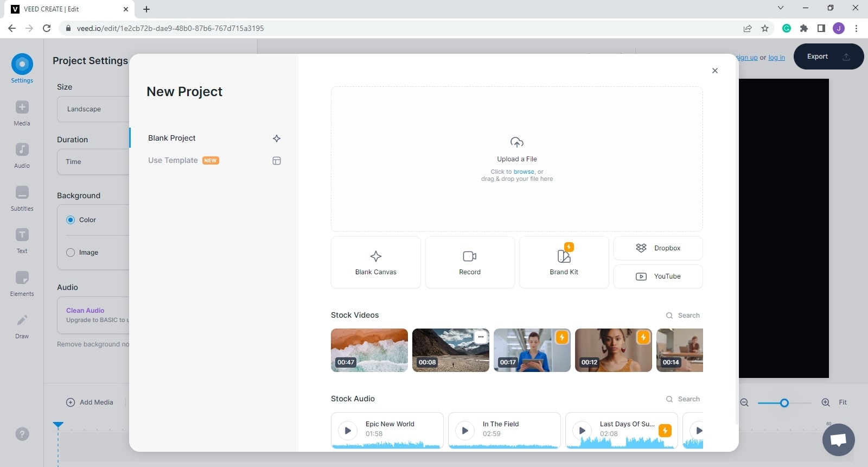Click Add Media in timeline

tap(90, 402)
